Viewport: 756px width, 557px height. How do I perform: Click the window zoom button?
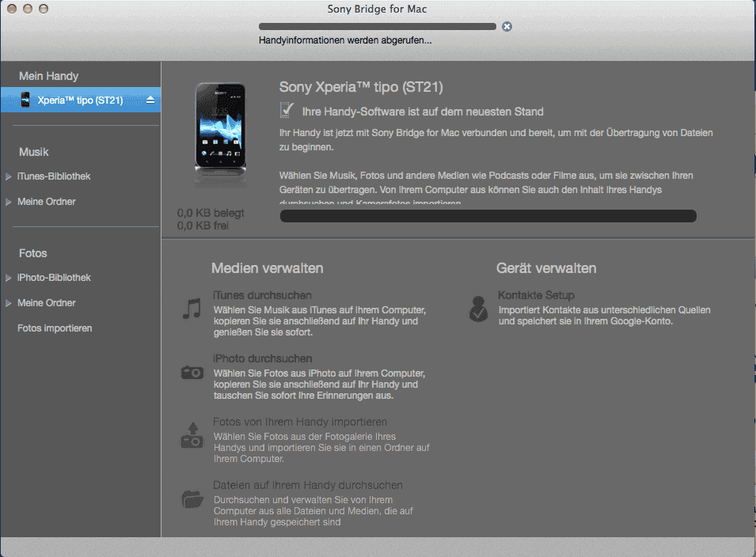44,9
